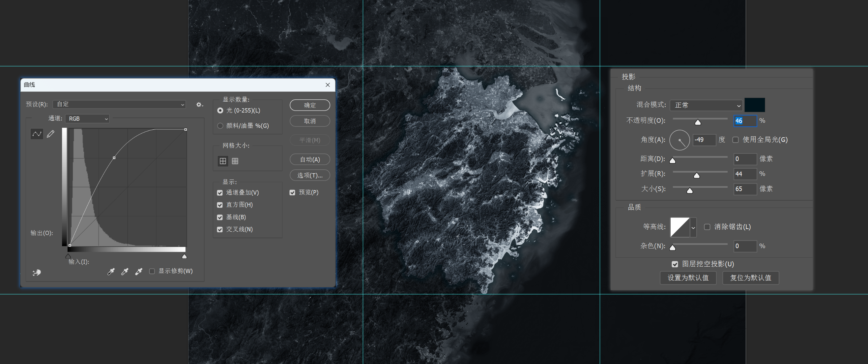Image resolution: width=868 pixels, height=364 pixels.
Task: Select Pigment/Ink % radio option
Action: pos(220,126)
